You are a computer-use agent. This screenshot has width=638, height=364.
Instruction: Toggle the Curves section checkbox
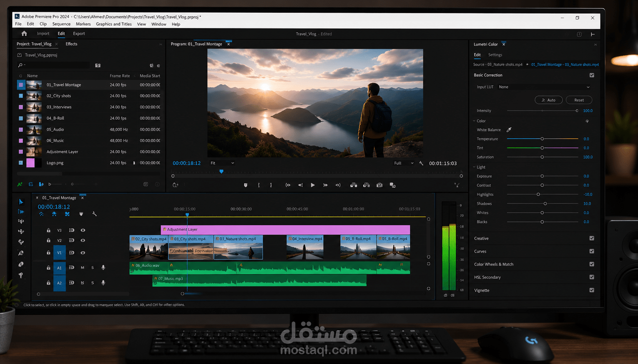click(x=592, y=251)
